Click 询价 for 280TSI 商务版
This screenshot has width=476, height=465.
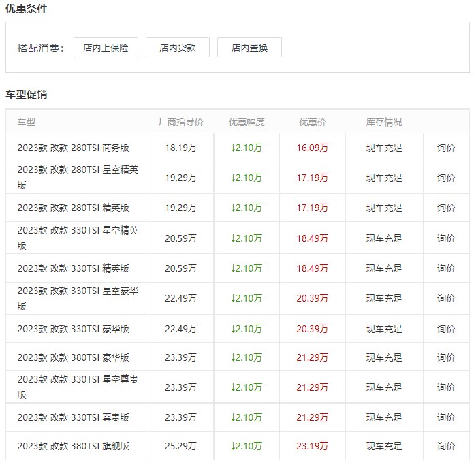point(446,148)
